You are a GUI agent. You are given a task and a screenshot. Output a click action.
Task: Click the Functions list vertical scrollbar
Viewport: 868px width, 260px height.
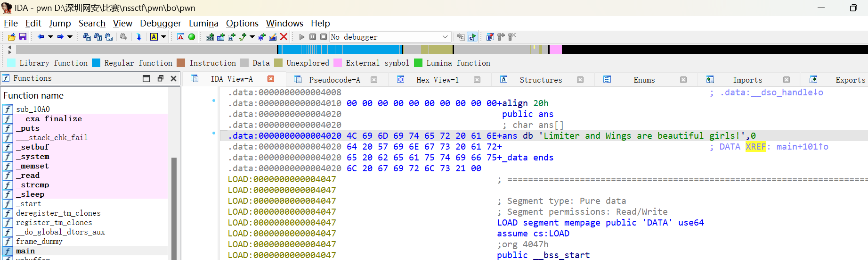[174, 208]
